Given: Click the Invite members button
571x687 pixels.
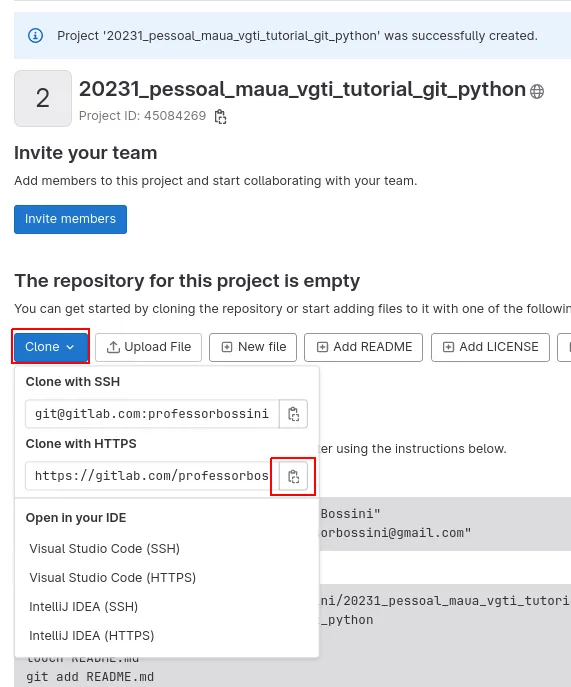Looking at the screenshot, I should [x=70, y=219].
